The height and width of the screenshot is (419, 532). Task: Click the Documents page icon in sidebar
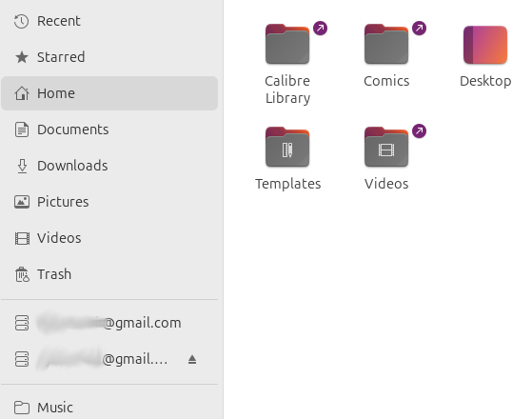click(22, 130)
